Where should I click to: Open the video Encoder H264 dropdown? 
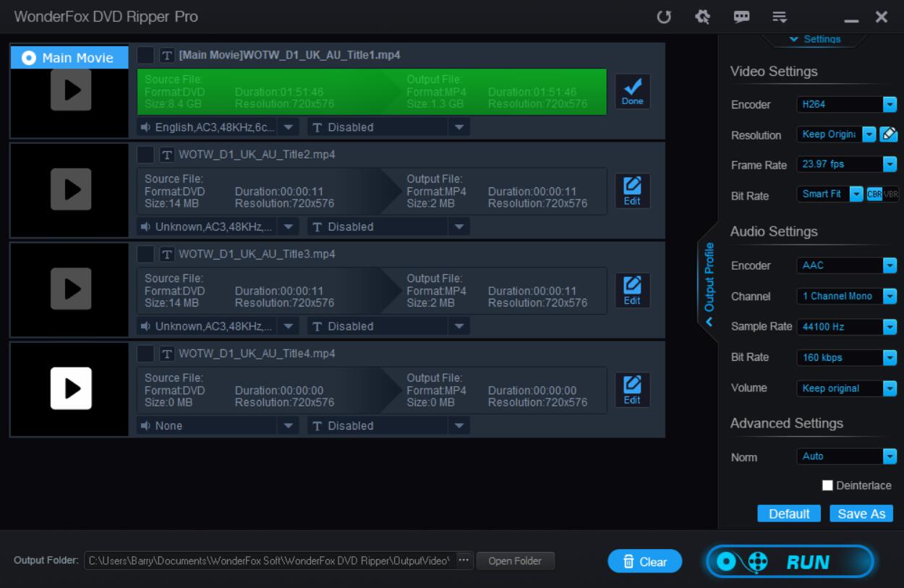point(846,105)
